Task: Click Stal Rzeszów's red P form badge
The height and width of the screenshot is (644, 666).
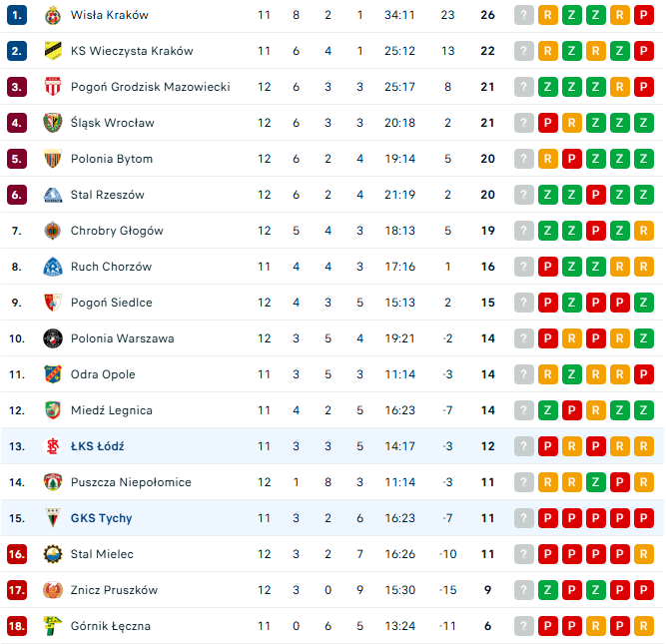Action: pyautogui.click(x=596, y=195)
